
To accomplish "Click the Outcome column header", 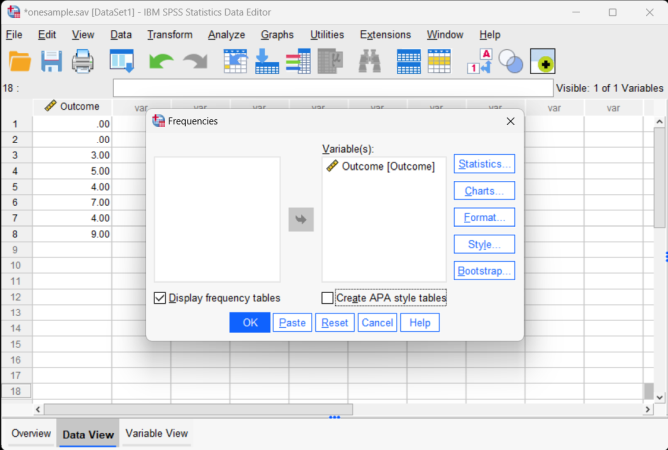I will click(x=72, y=107).
